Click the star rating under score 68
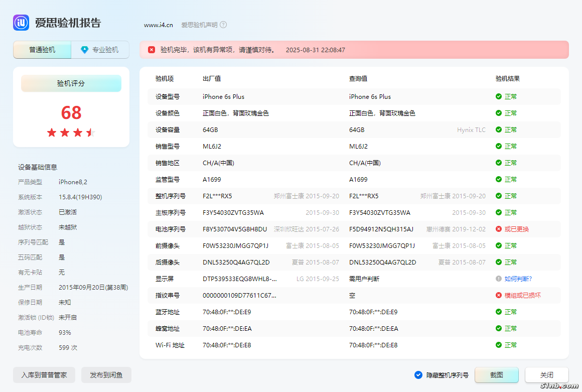The height and width of the screenshot is (392, 582). tap(71, 133)
